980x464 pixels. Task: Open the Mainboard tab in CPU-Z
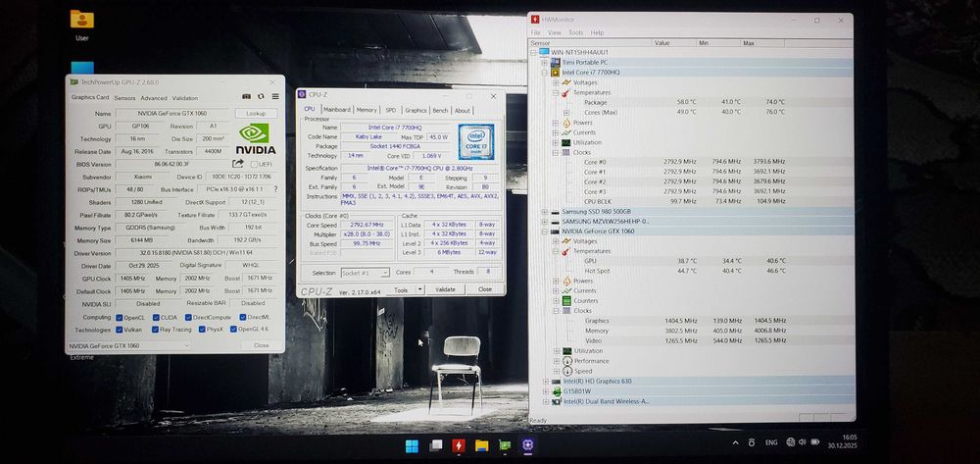pyautogui.click(x=337, y=110)
